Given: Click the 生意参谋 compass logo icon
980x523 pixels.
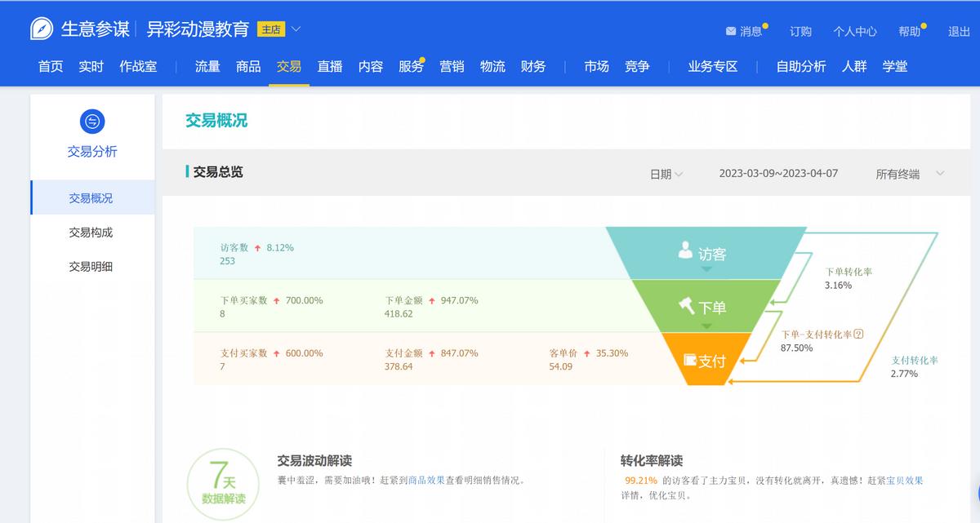Looking at the screenshot, I should [42, 29].
